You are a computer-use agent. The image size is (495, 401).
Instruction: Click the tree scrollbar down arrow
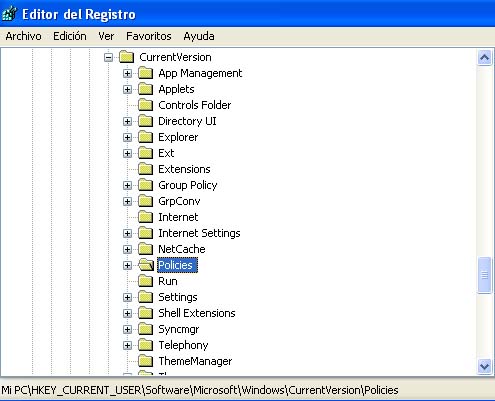click(484, 367)
